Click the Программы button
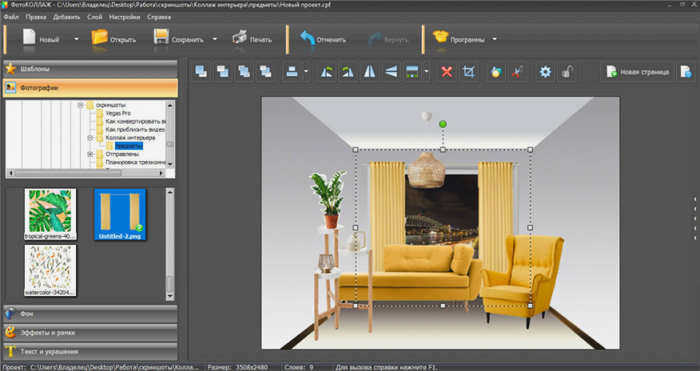700x371 pixels. point(459,39)
